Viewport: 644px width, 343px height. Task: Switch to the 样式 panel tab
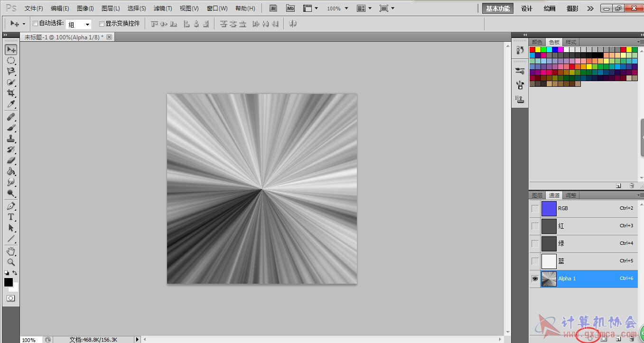tap(571, 42)
